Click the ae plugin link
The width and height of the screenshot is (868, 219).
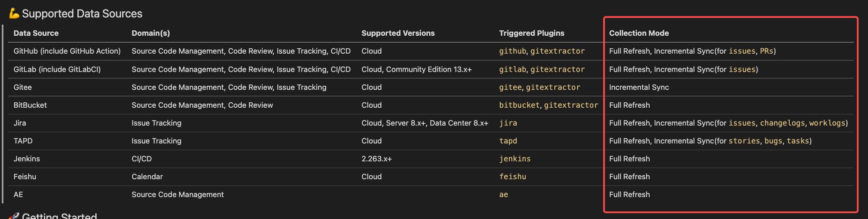(x=503, y=194)
